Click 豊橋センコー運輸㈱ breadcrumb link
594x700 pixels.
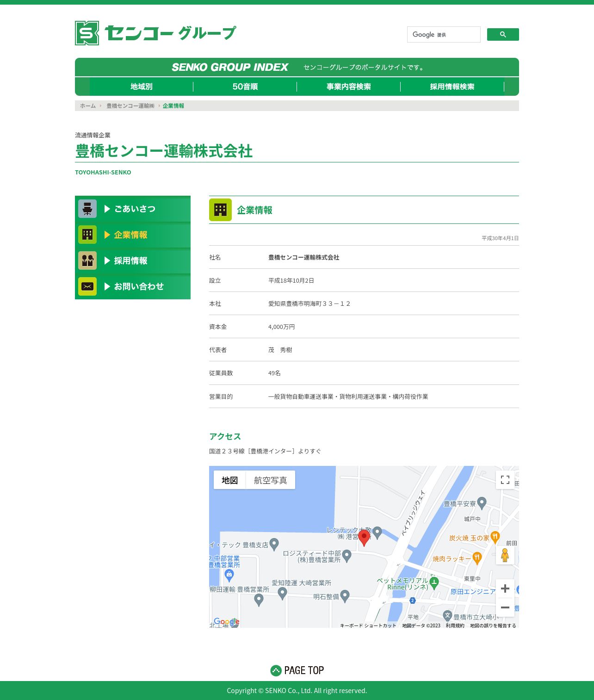(130, 106)
